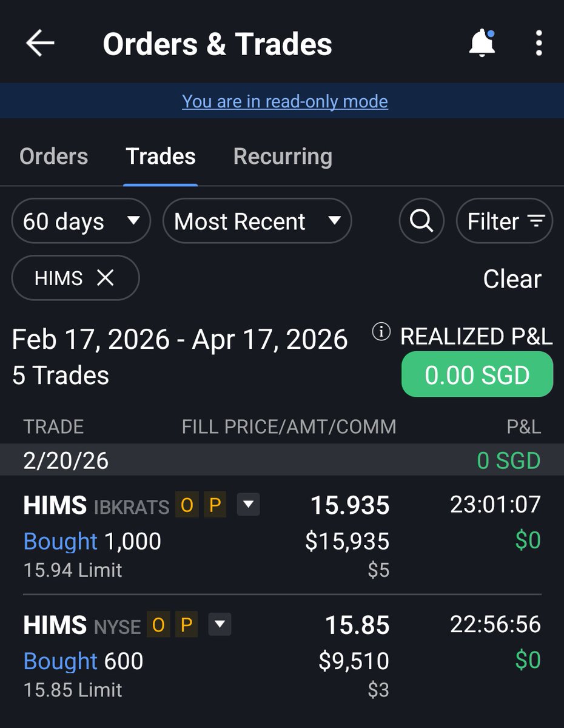Open the search icon to find trades
The height and width of the screenshot is (728, 564).
(x=421, y=221)
